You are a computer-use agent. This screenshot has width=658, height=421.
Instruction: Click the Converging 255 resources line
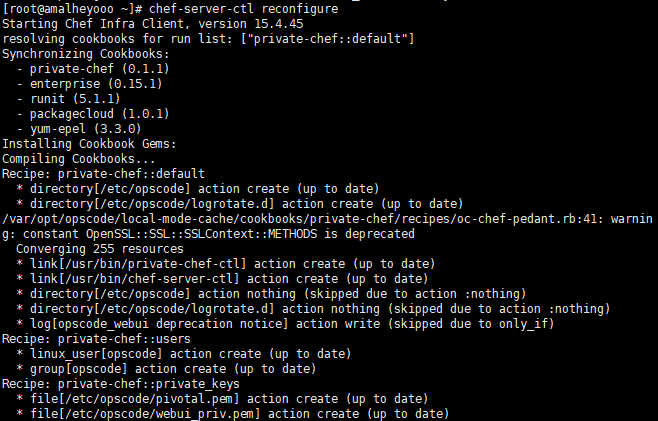pyautogui.click(x=100, y=248)
